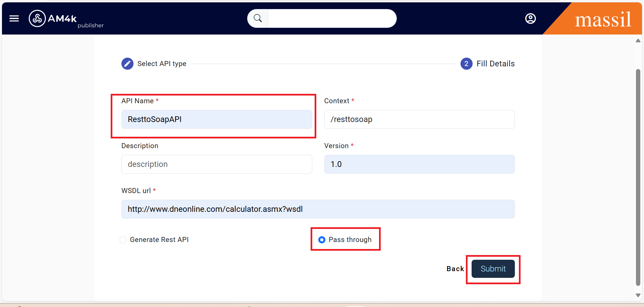Click the Back button
The image size is (644, 307).
[x=455, y=269]
